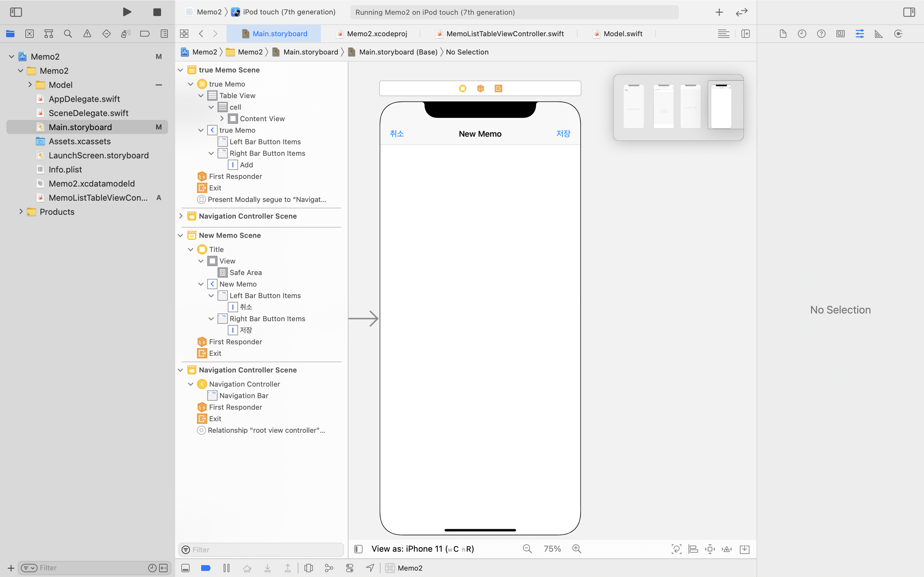This screenshot has width=924, height=577.
Task: Show the Attributes inspector
Action: coord(860,34)
